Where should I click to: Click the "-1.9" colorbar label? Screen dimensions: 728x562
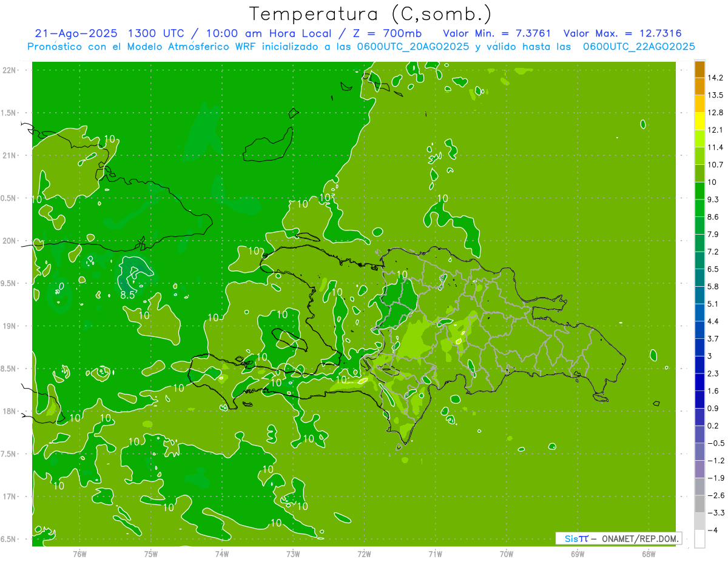(x=716, y=478)
